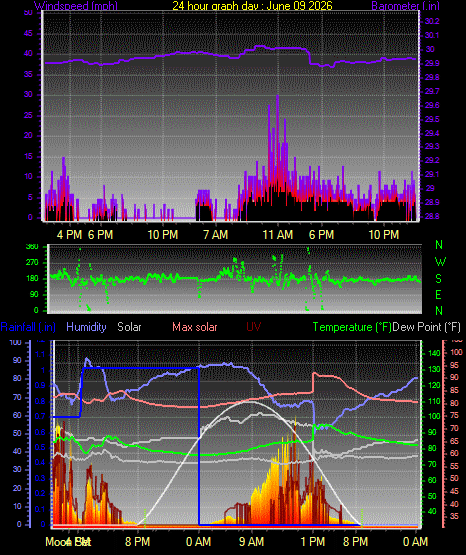The width and height of the screenshot is (466, 555).
Task: Click the Windspeed (mph) axis title
Action: [76, 6]
